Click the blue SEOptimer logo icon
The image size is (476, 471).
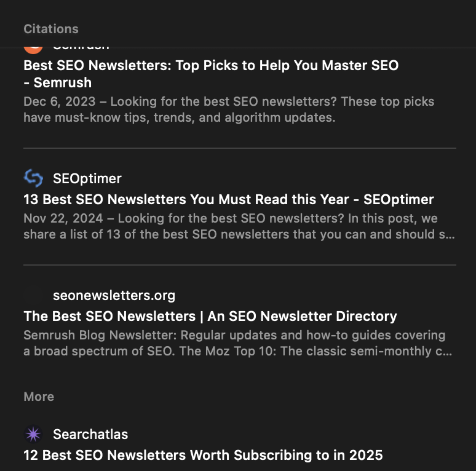[x=33, y=178]
